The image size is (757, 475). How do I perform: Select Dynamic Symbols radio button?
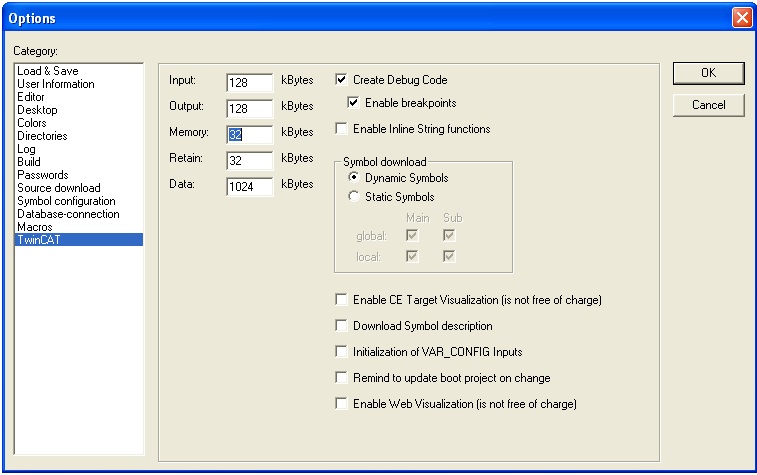tap(354, 178)
